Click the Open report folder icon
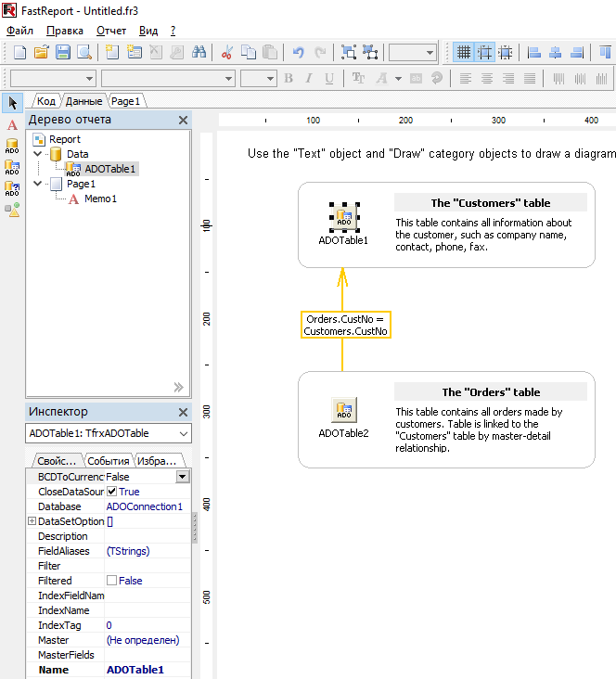This screenshot has width=616, height=679. click(42, 53)
